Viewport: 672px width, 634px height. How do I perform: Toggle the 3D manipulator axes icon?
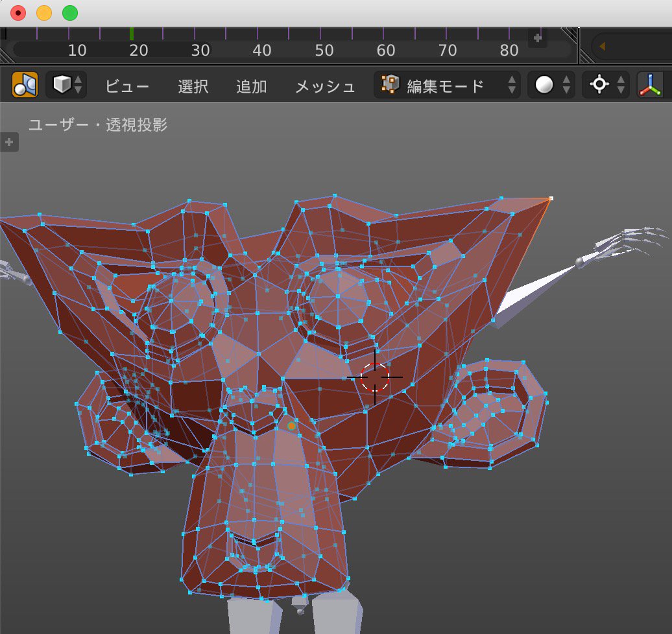(x=650, y=85)
